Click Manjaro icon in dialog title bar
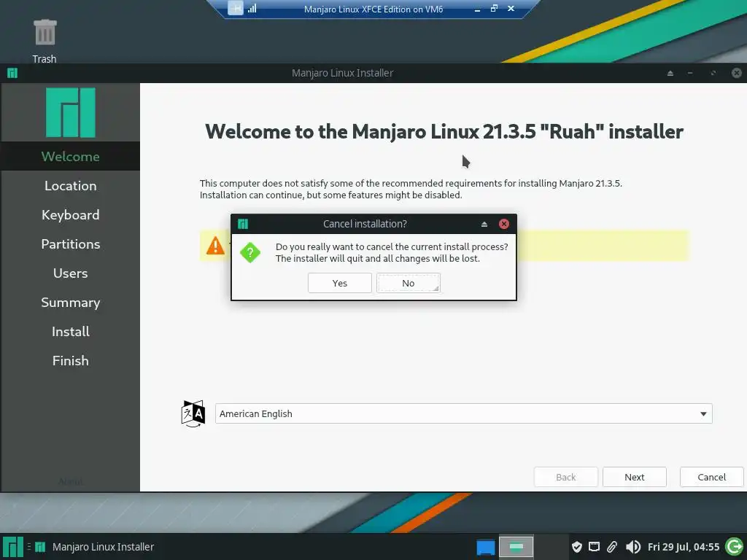This screenshot has height=560, width=747. point(243,224)
